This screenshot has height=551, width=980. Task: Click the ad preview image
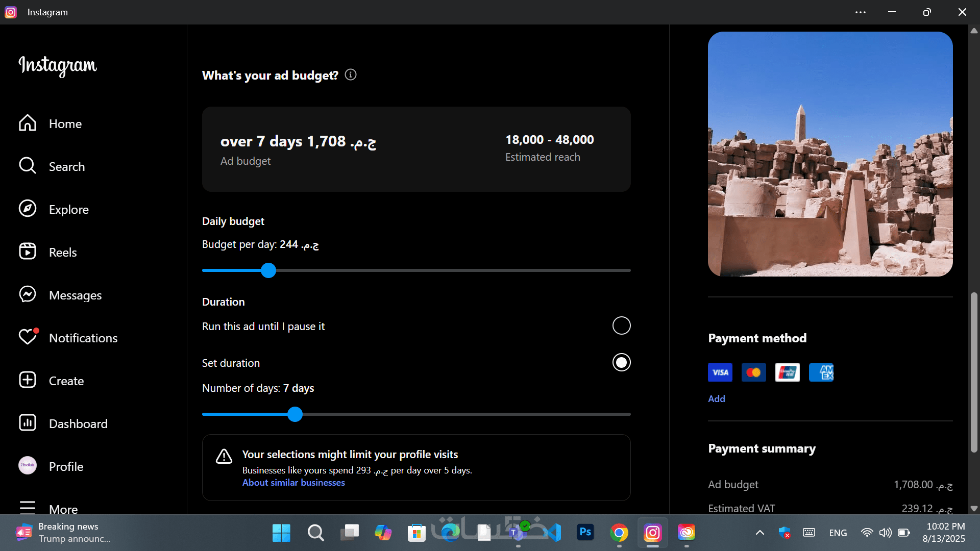click(830, 154)
